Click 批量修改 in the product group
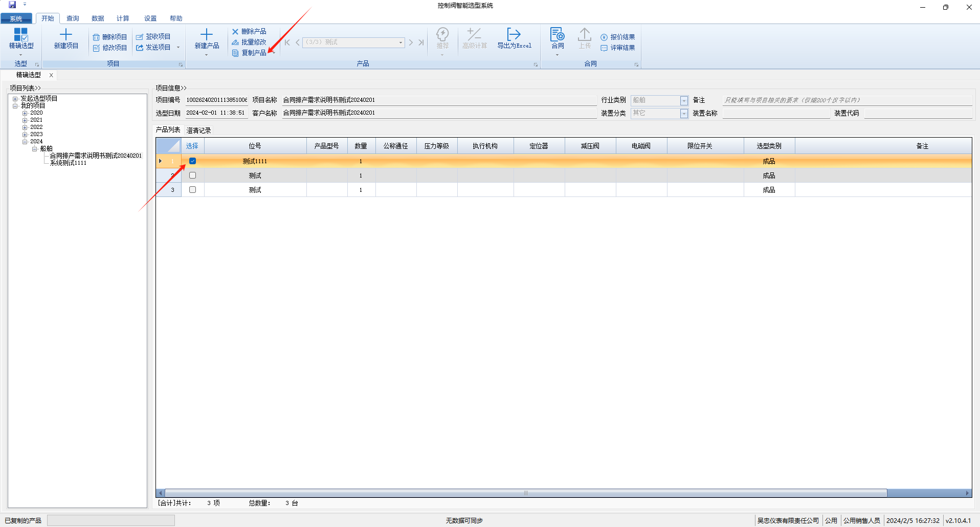Viewport: 980px width, 527px height. [249, 42]
